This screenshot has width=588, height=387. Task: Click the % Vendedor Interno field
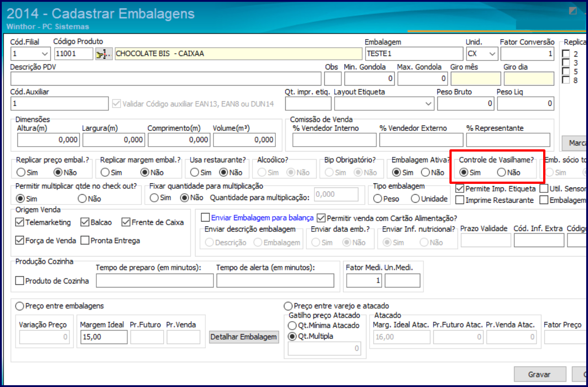(x=335, y=140)
